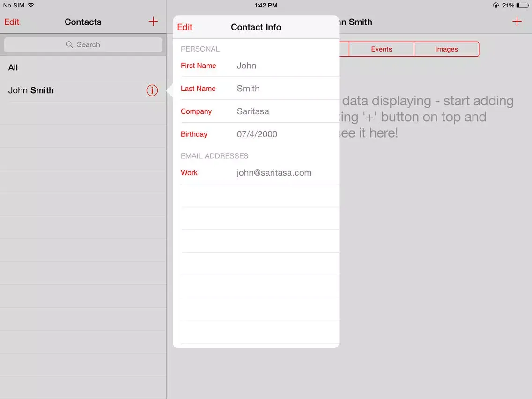Image resolution: width=532 pixels, height=399 pixels.
Task: Select the All group row
Action: point(83,67)
